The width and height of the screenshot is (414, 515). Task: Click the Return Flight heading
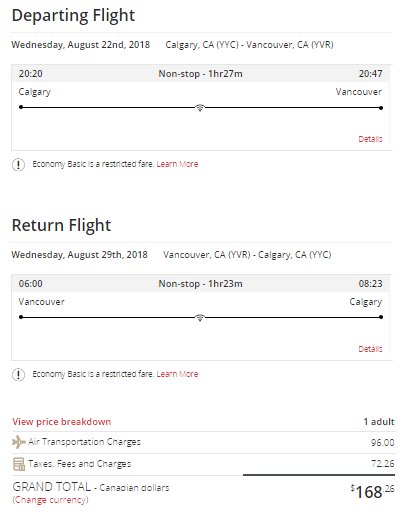pos(61,225)
